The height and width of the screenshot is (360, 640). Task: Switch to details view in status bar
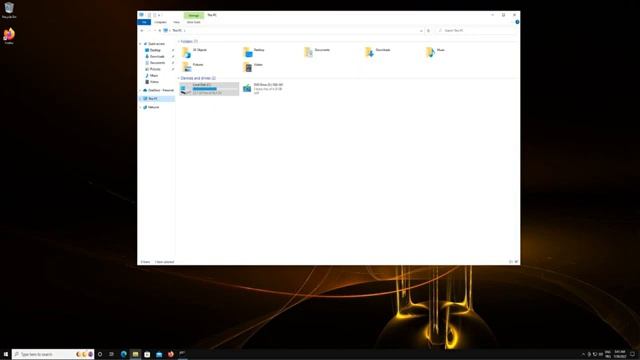click(511, 262)
